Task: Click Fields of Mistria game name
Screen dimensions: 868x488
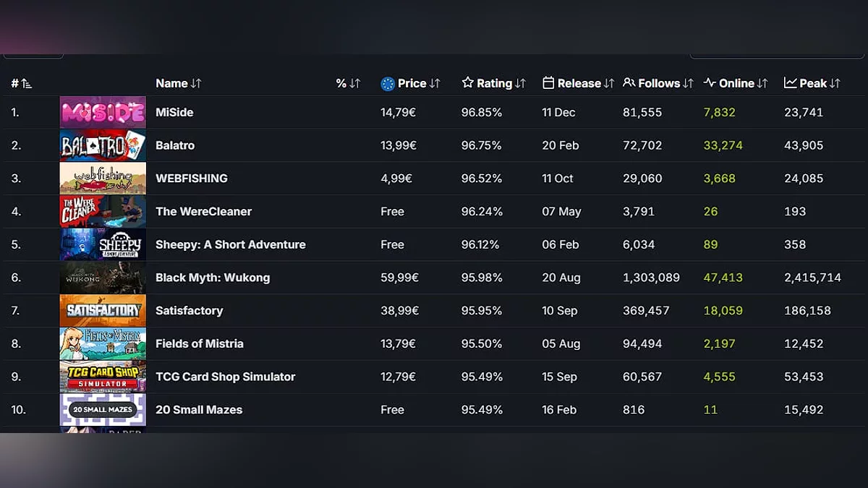Action: click(199, 343)
